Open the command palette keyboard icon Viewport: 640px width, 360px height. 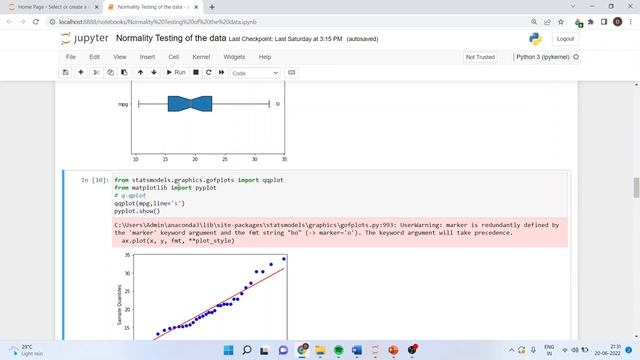click(291, 73)
